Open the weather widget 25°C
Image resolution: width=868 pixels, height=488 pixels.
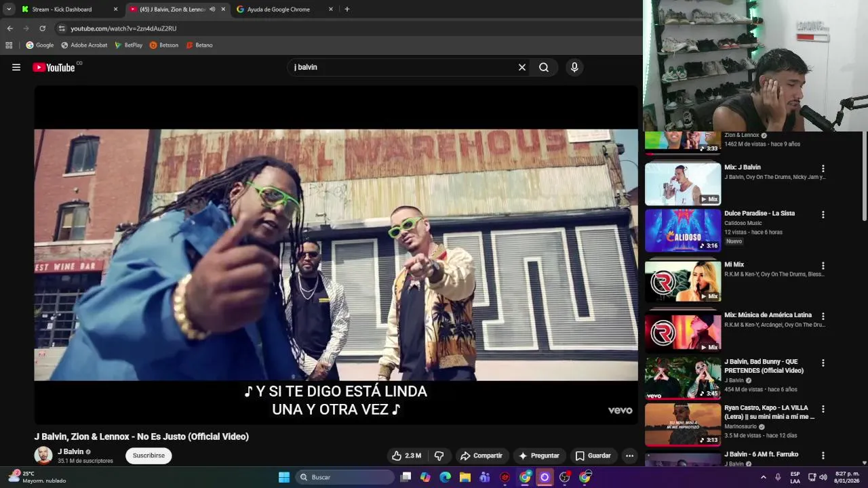[x=37, y=477]
